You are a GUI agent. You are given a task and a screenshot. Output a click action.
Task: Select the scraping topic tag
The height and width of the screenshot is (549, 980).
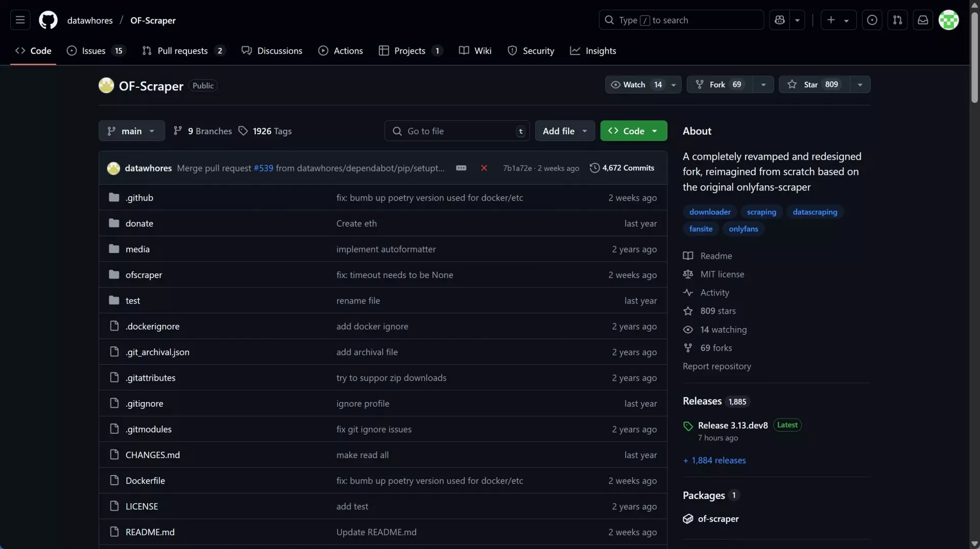(761, 212)
